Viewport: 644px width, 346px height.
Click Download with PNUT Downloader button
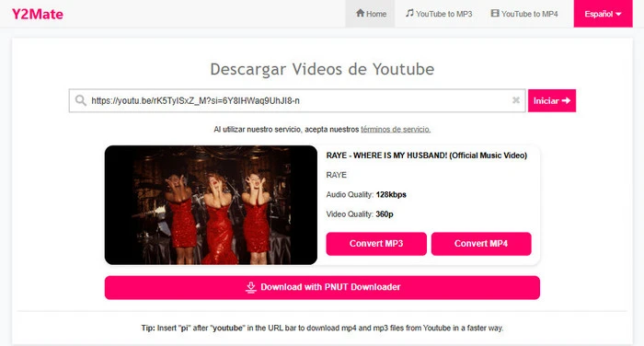(322, 287)
